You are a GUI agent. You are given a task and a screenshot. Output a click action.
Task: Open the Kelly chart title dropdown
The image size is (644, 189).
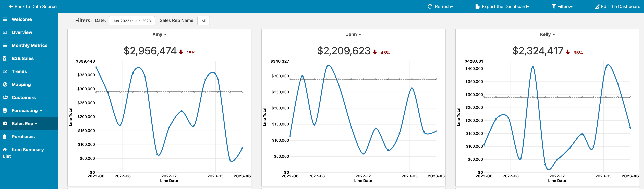coord(547,34)
